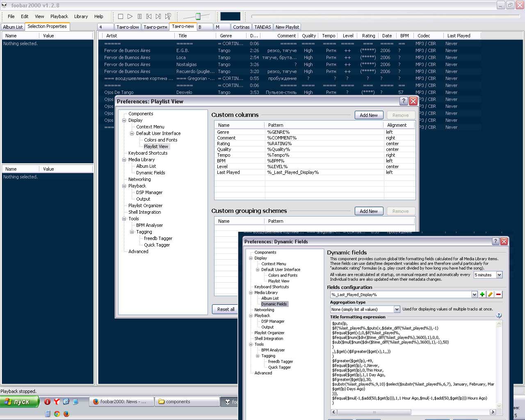Collapse the Playback node in Playlist View preferences
Viewport: 525px width, 420px height.
click(124, 186)
